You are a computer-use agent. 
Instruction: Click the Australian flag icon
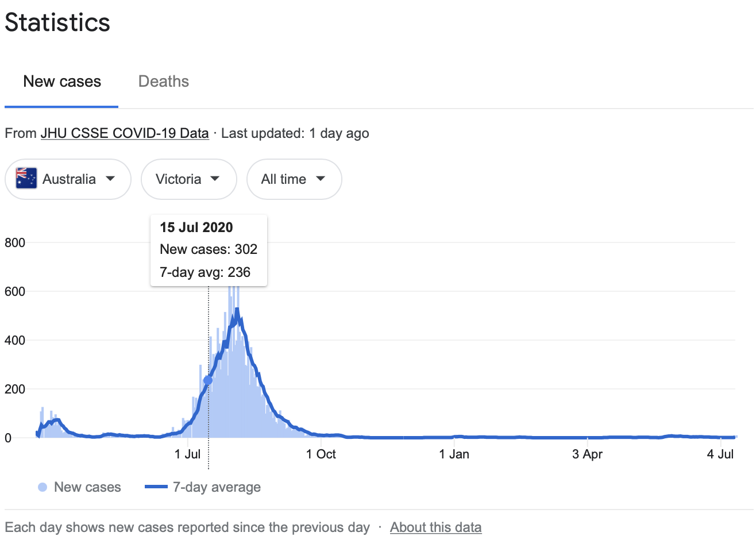click(26, 179)
